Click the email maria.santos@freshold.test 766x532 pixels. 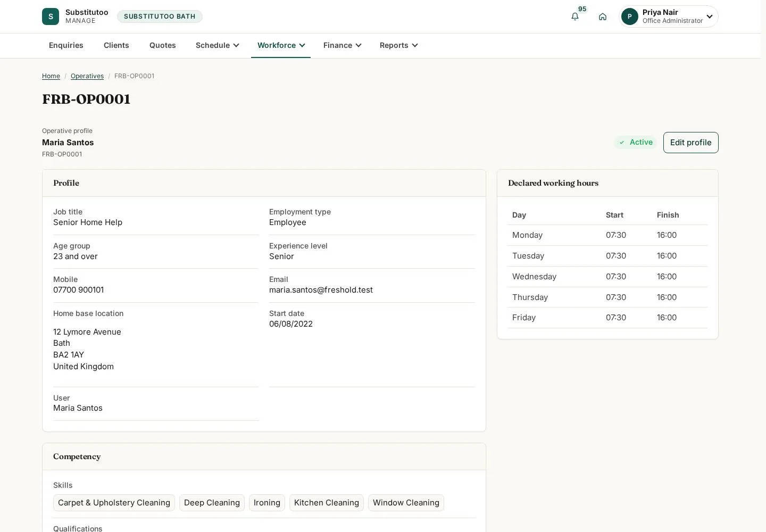[x=321, y=290]
